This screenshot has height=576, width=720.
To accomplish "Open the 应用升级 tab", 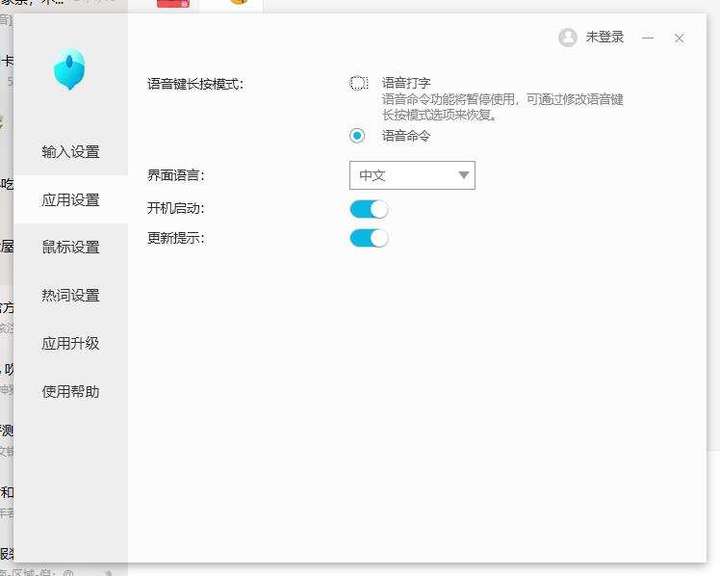I will click(71, 343).
